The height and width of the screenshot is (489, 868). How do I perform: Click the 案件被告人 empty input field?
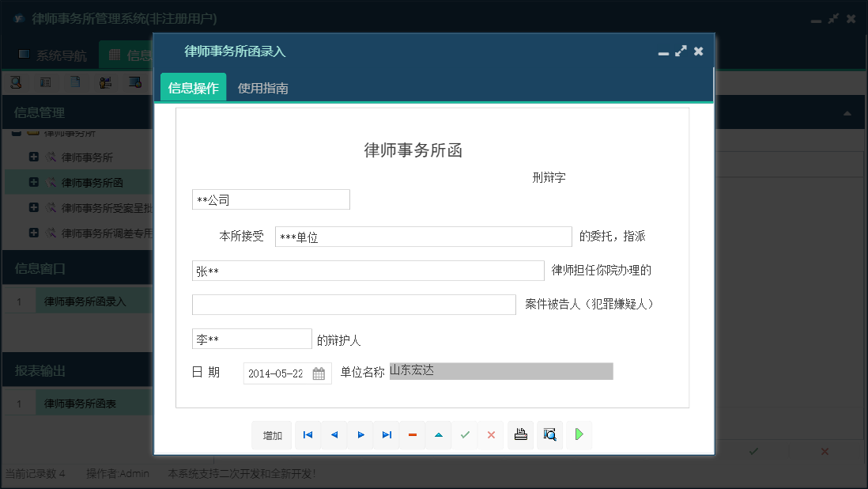[353, 304]
